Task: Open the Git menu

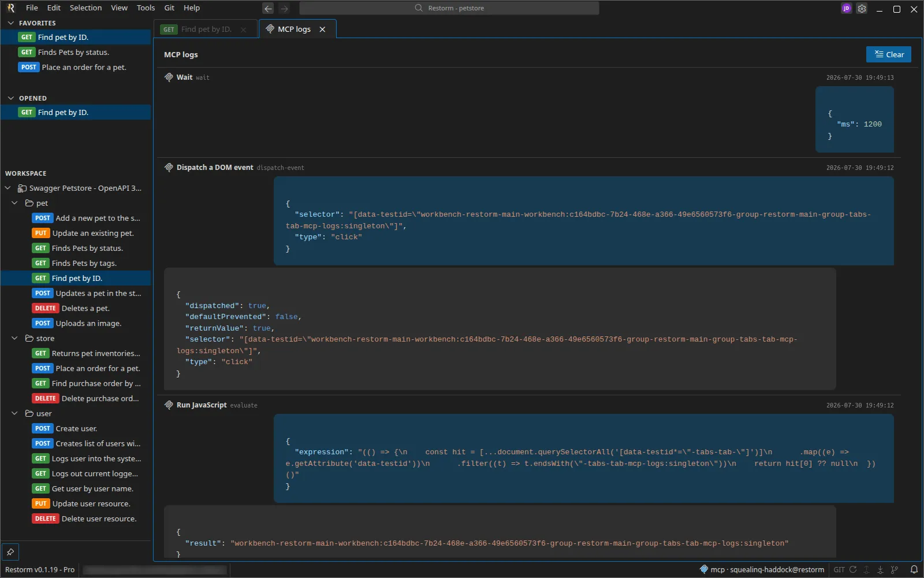Action: tap(169, 8)
